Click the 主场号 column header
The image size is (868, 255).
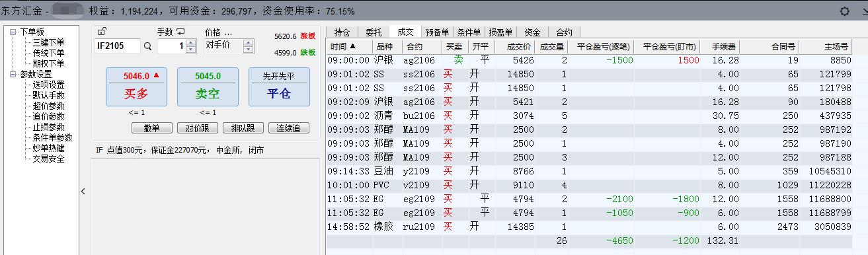click(826, 46)
